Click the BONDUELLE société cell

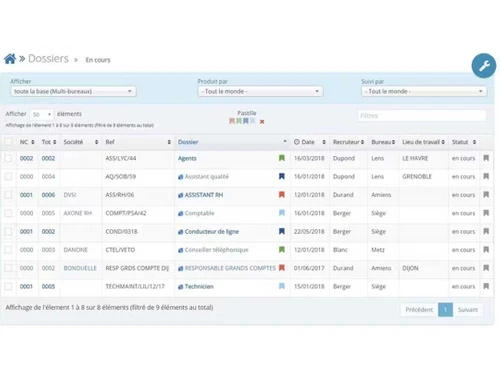point(80,268)
